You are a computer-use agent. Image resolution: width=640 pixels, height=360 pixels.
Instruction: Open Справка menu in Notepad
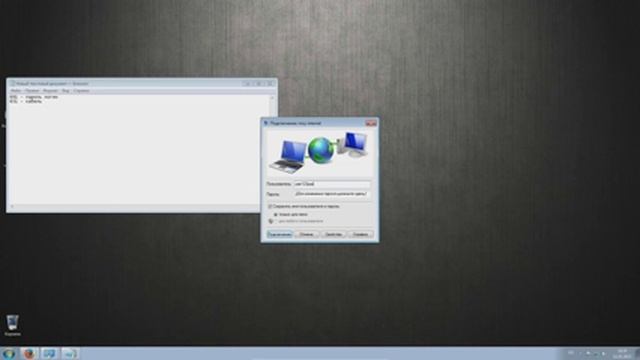pos(81,91)
